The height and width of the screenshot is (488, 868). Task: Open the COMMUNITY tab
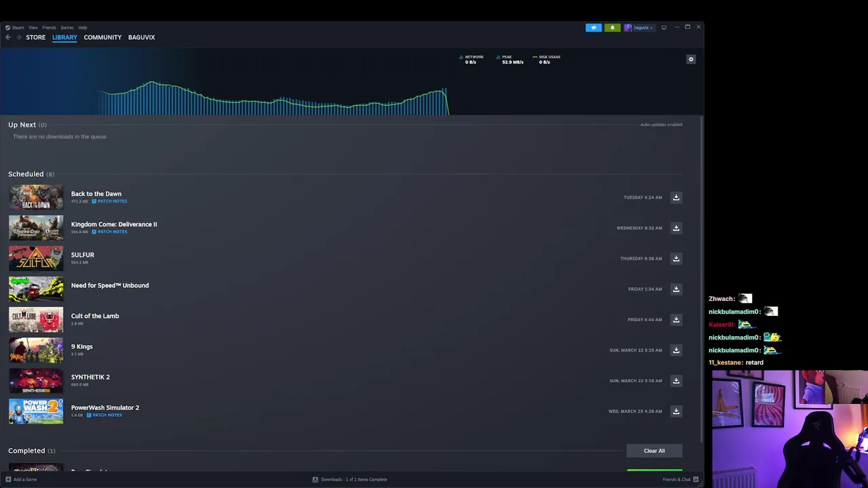[x=102, y=37]
